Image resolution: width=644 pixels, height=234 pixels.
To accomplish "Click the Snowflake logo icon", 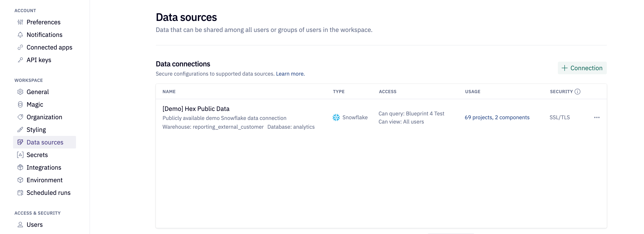I will click(336, 117).
